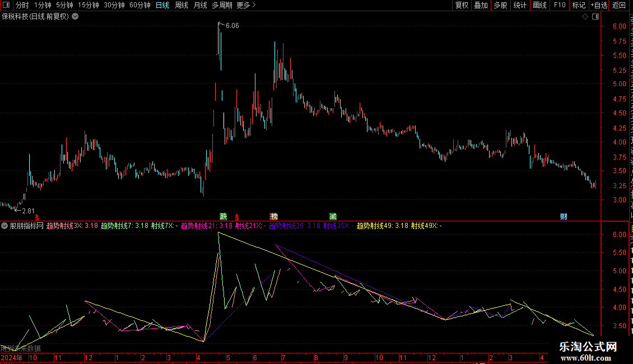Select the 周线 weekly chart tab
Screen dimensions: 633x364
(x=181, y=5)
